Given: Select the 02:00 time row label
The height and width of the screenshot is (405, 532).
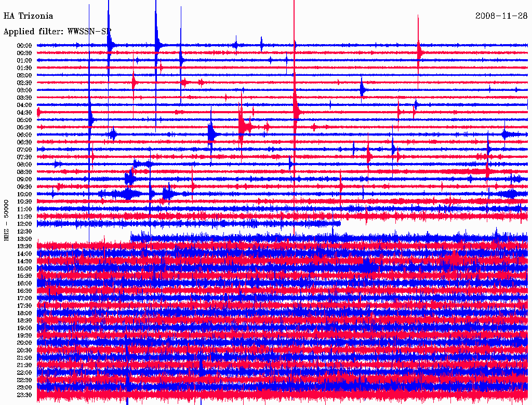Looking at the screenshot, I should 24,75.
